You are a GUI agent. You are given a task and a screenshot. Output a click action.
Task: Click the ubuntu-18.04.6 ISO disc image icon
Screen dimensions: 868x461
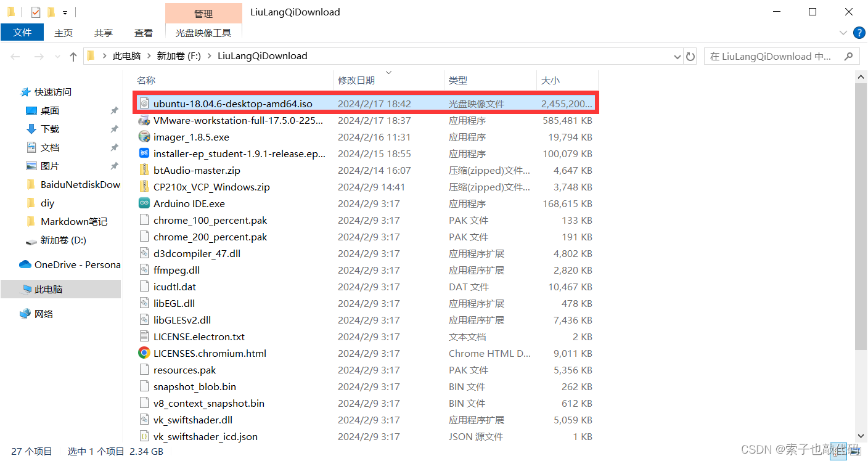144,104
